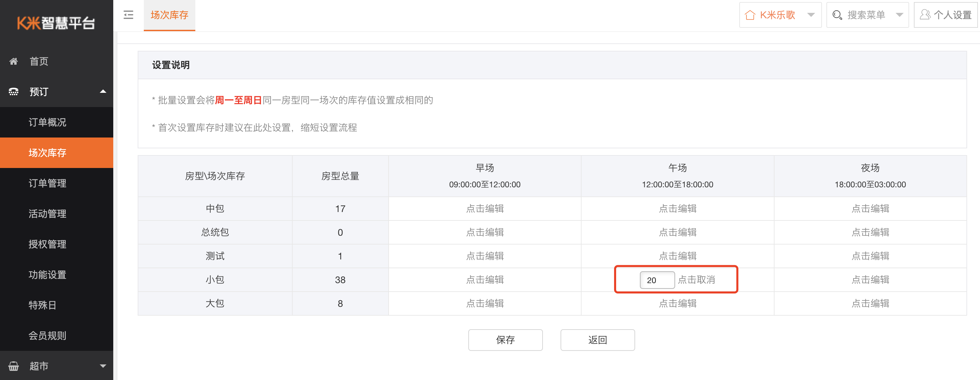The image size is (980, 380).
Task: Click 中包 total quantity 17
Action: point(340,209)
